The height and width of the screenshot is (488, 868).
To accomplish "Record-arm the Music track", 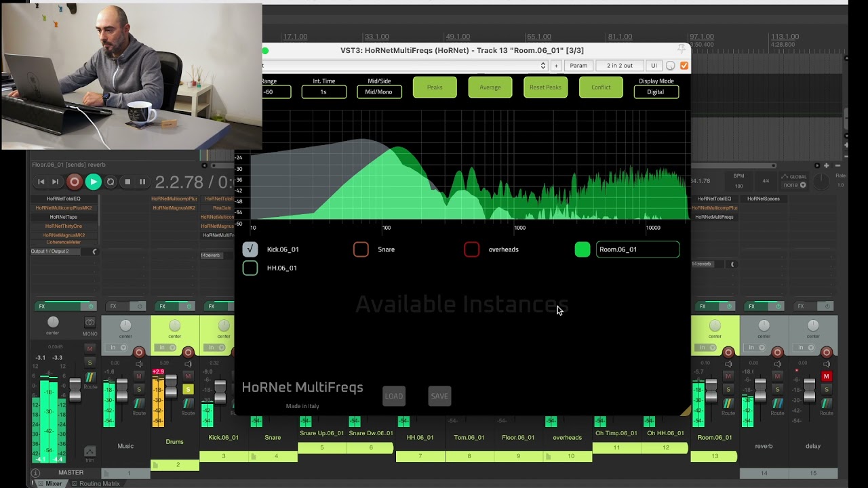I will click(x=139, y=352).
